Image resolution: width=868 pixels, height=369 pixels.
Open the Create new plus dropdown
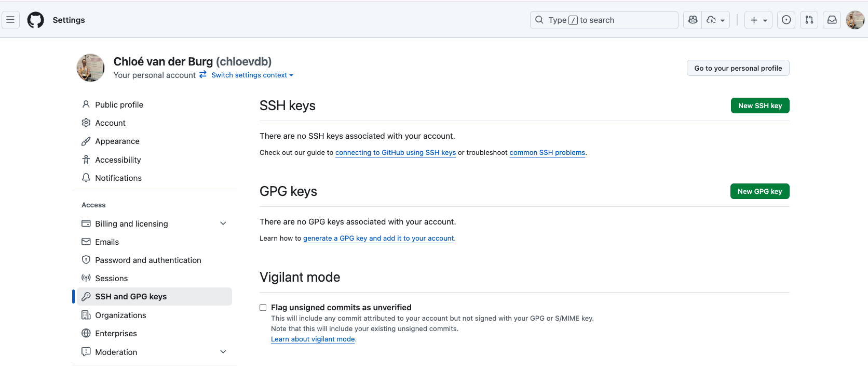pos(758,20)
